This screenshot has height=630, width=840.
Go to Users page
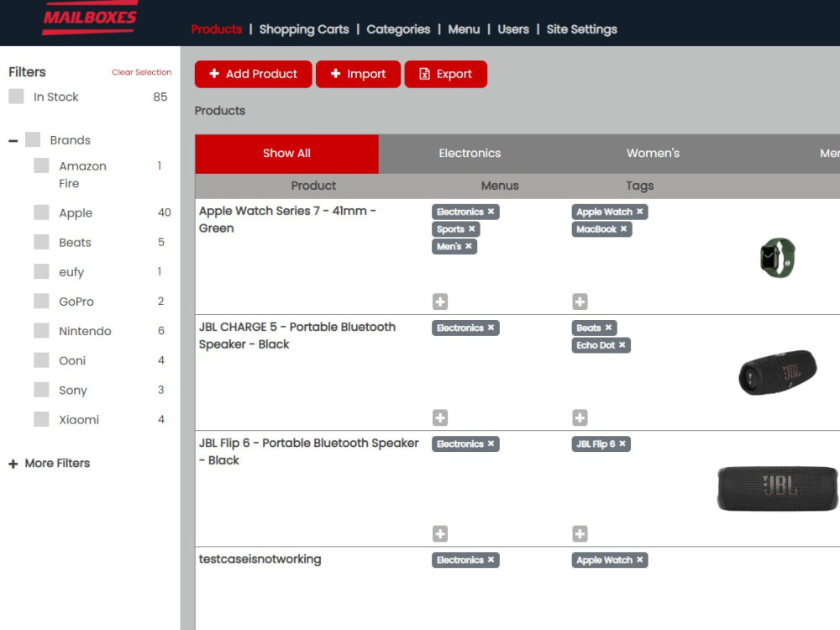513,29
